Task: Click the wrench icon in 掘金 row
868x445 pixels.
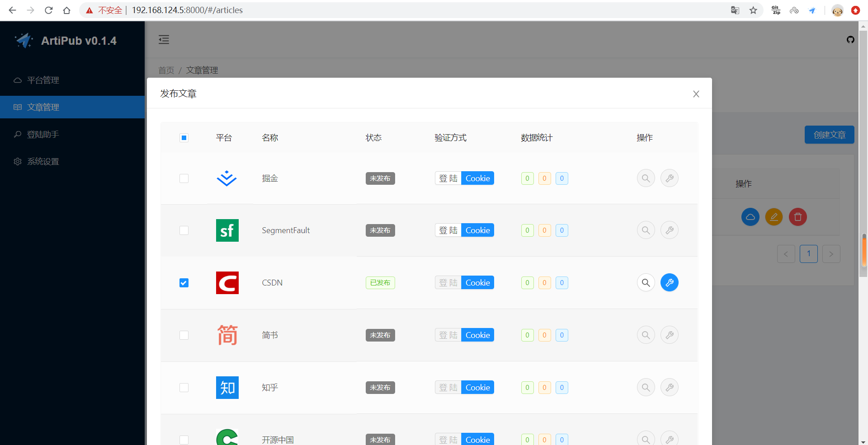Action: coord(670,178)
